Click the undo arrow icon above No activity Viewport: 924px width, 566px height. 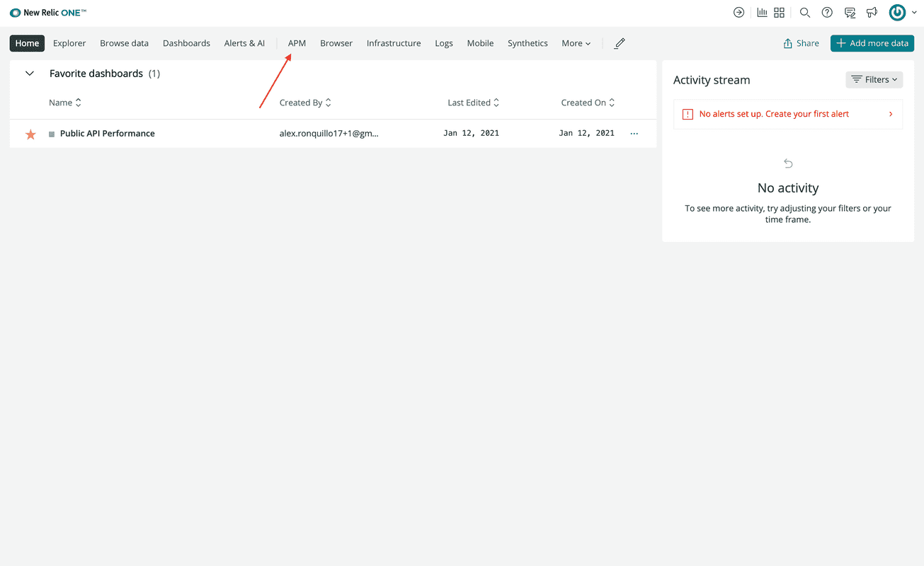(788, 164)
